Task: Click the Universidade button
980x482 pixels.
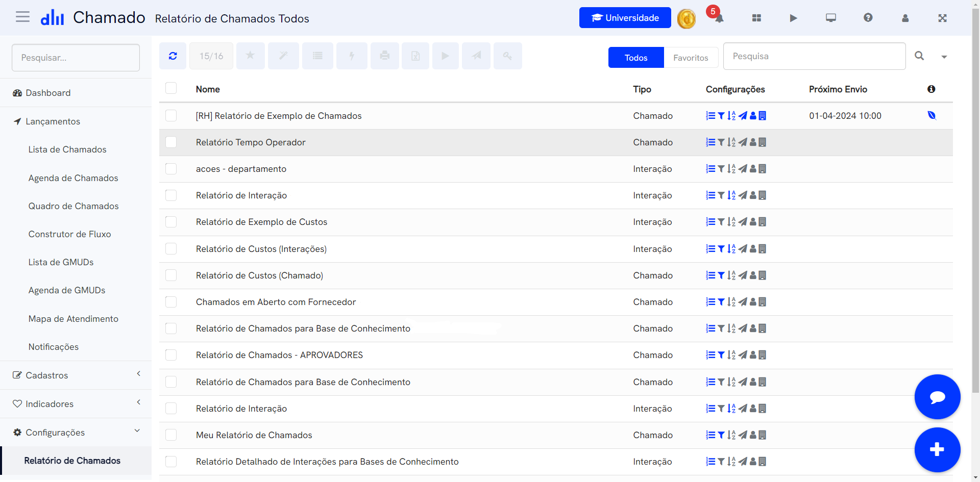Action: (x=625, y=17)
